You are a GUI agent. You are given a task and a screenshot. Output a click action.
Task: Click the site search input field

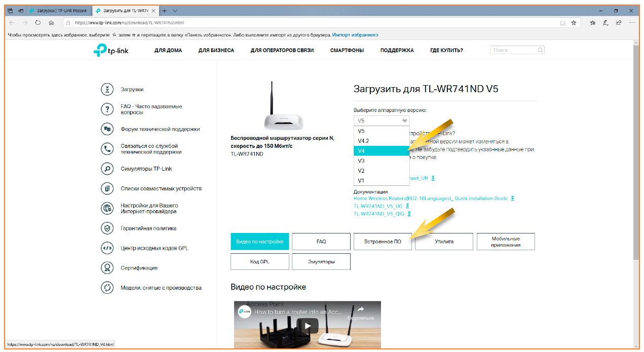pos(513,50)
